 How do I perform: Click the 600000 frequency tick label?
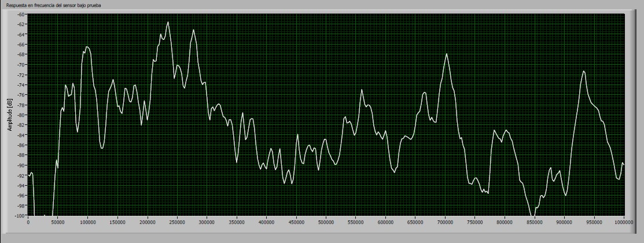pos(386,222)
